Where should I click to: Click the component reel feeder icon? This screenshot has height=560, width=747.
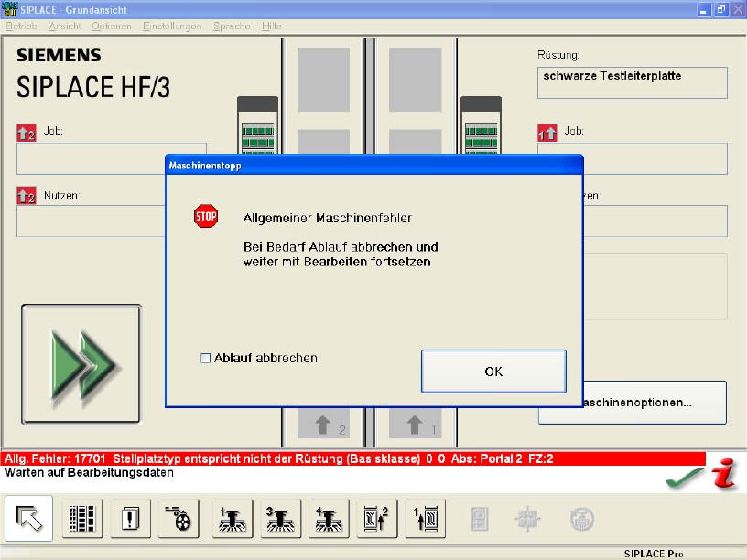click(179, 518)
